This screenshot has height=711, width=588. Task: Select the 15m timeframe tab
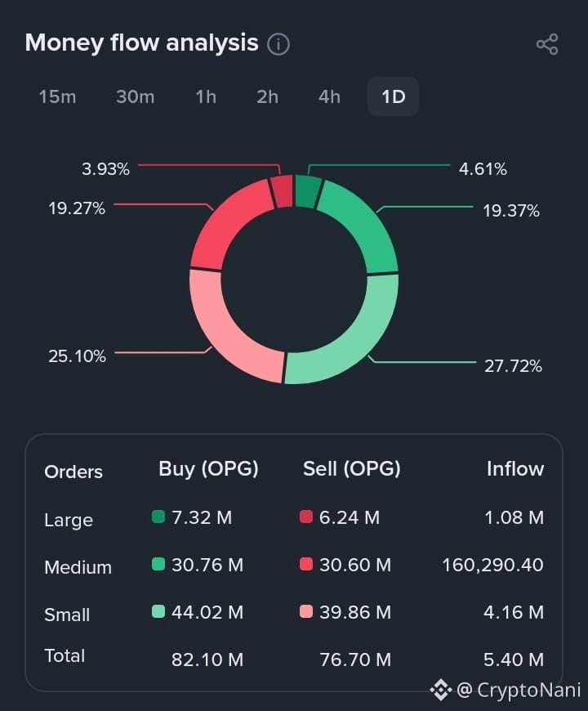57,96
